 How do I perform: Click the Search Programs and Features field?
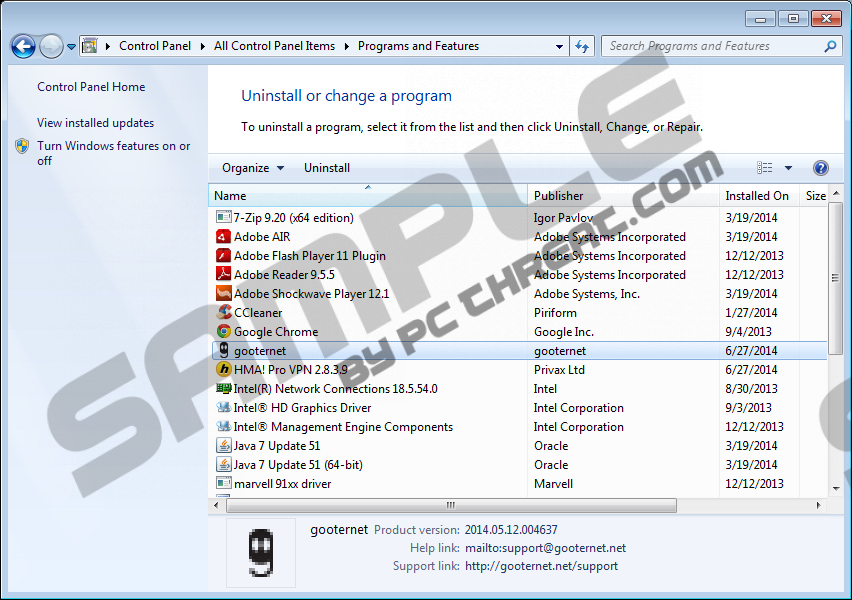712,46
